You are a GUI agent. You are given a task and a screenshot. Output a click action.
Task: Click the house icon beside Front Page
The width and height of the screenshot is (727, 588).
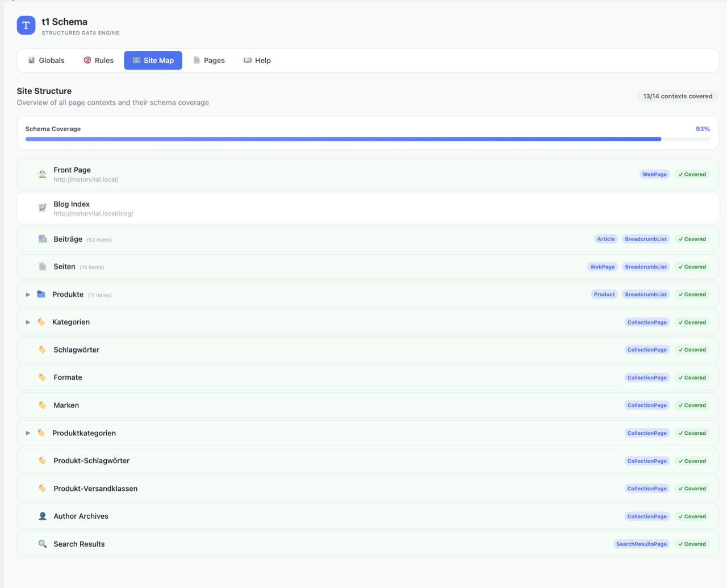click(43, 174)
